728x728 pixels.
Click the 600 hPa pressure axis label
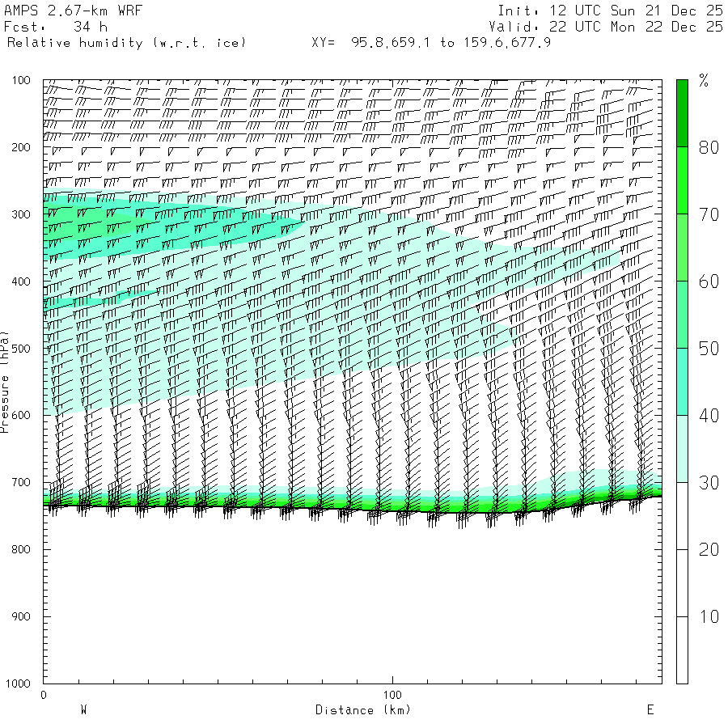pos(21,416)
